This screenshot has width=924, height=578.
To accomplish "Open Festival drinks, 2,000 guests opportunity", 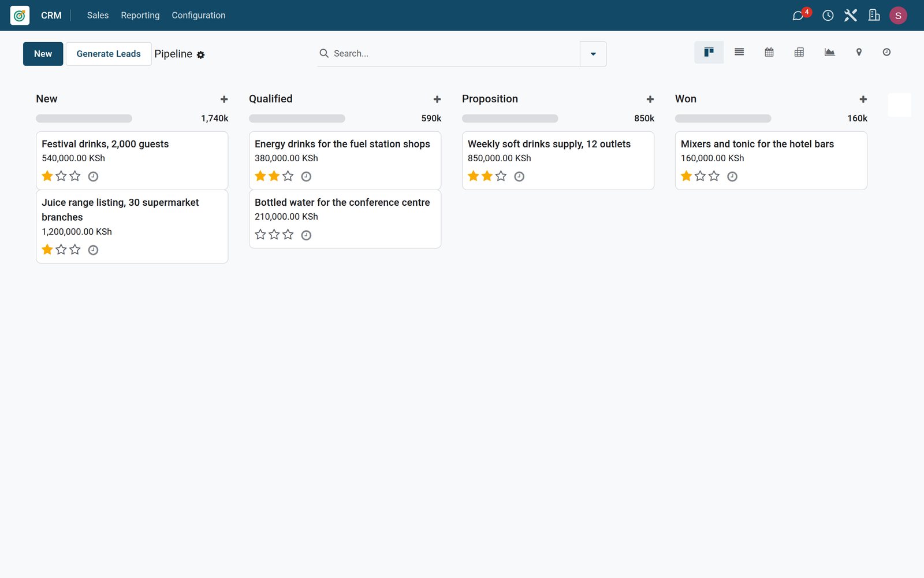I will coord(132,160).
